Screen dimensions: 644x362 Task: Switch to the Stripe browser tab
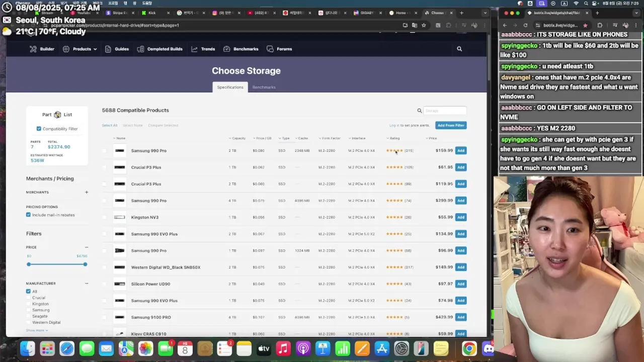pyautogui.click(x=120, y=13)
